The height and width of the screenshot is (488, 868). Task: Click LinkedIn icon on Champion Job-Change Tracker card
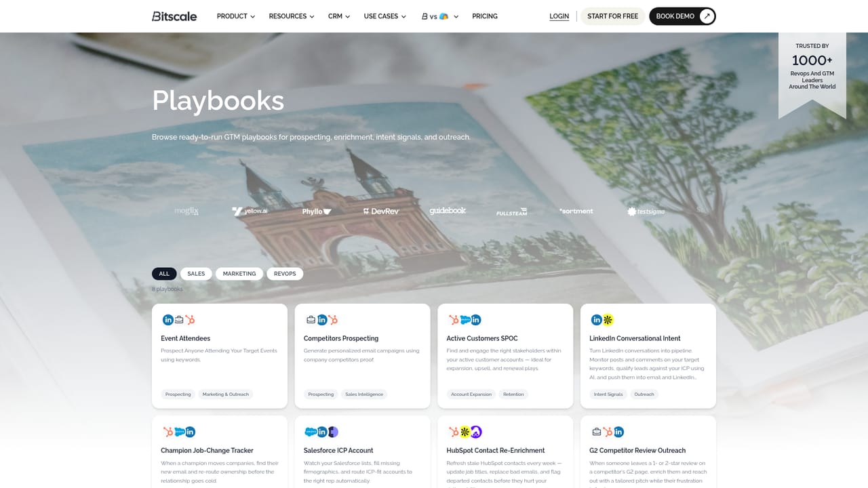click(x=191, y=432)
